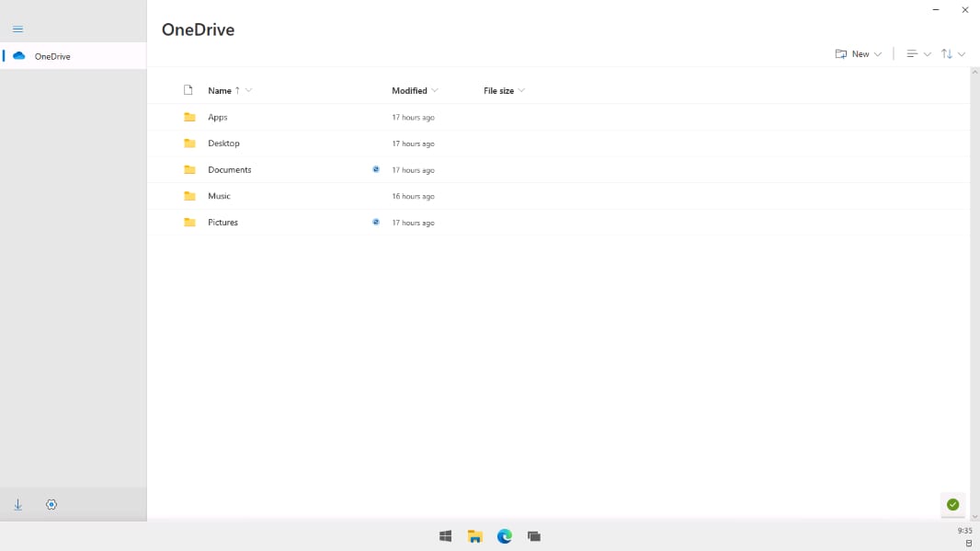
Task: Open the Music folder
Action: coord(219,196)
